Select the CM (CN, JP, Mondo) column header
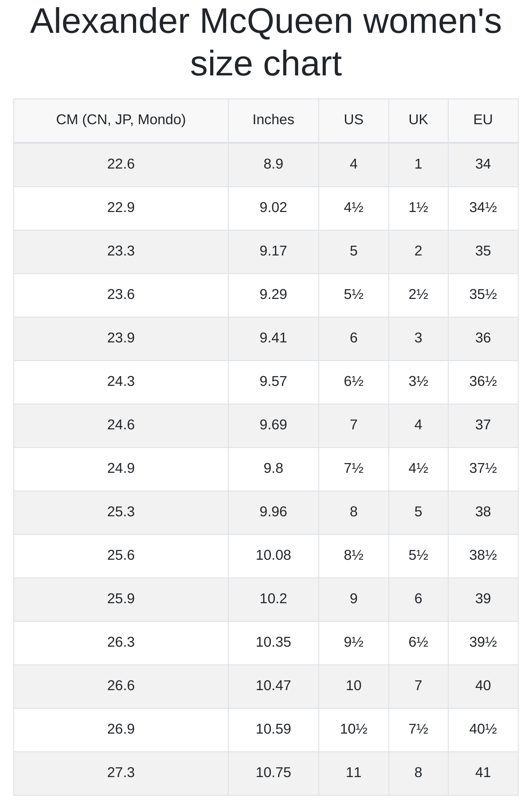This screenshot has height=809, width=532. (x=121, y=120)
